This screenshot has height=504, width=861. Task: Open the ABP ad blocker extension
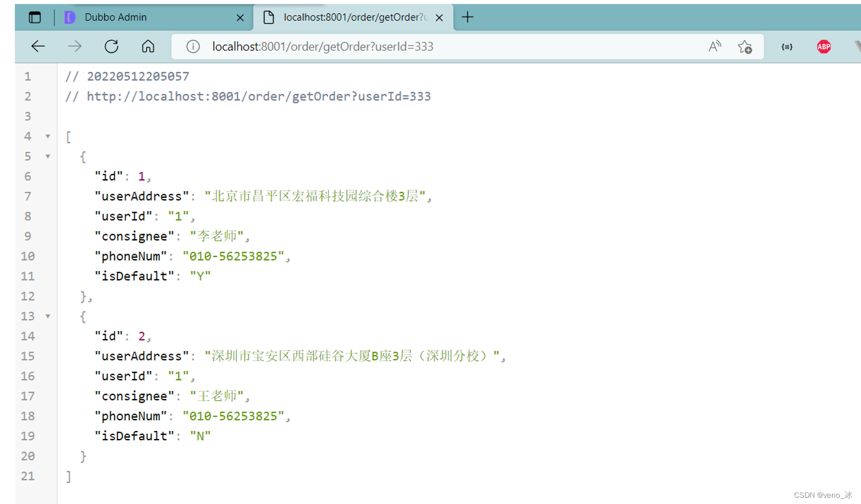click(823, 47)
